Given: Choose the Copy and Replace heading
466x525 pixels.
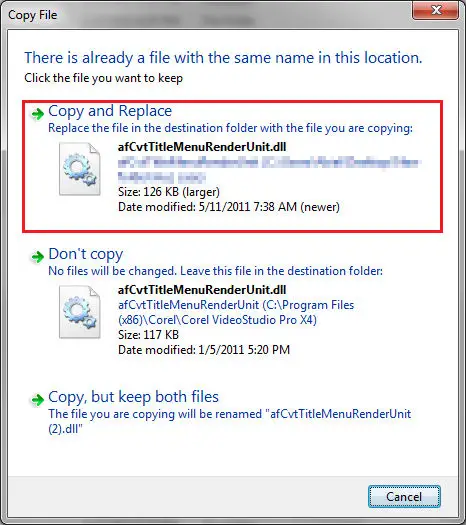Looking at the screenshot, I should coord(110,111).
